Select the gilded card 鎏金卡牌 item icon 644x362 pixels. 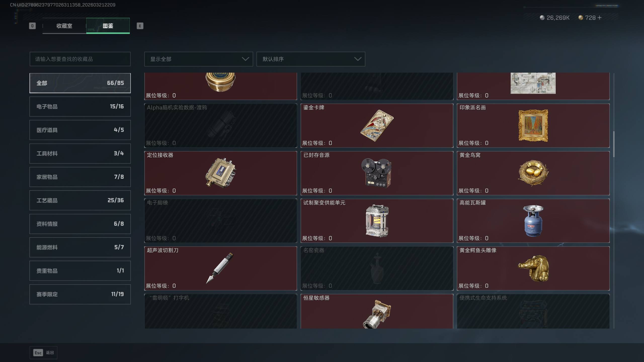coord(377,125)
